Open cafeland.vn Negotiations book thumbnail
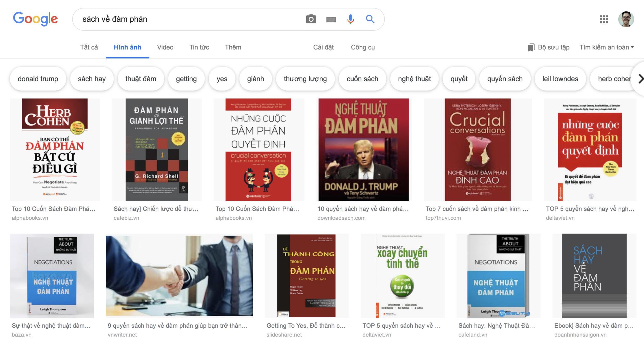 498,276
